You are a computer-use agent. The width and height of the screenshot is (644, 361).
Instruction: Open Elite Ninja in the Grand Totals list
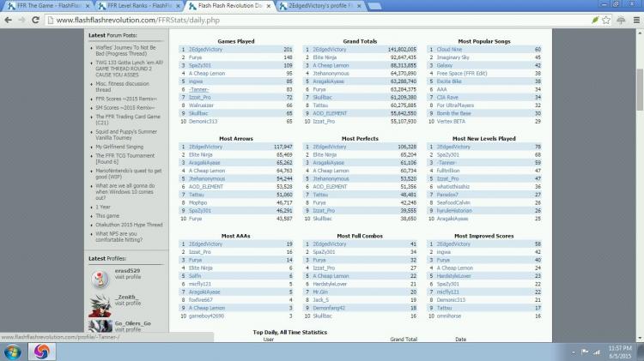click(x=328, y=57)
